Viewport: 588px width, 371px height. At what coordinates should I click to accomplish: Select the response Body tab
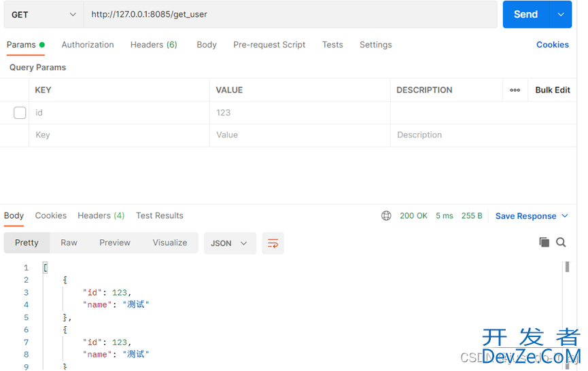(14, 215)
